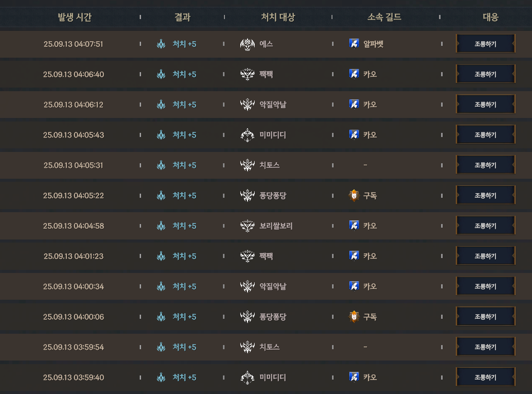Image resolution: width=532 pixels, height=394 pixels.
Task: Taunt 보리쌀보리 with the 조롱하기 button
Action: pos(486,226)
